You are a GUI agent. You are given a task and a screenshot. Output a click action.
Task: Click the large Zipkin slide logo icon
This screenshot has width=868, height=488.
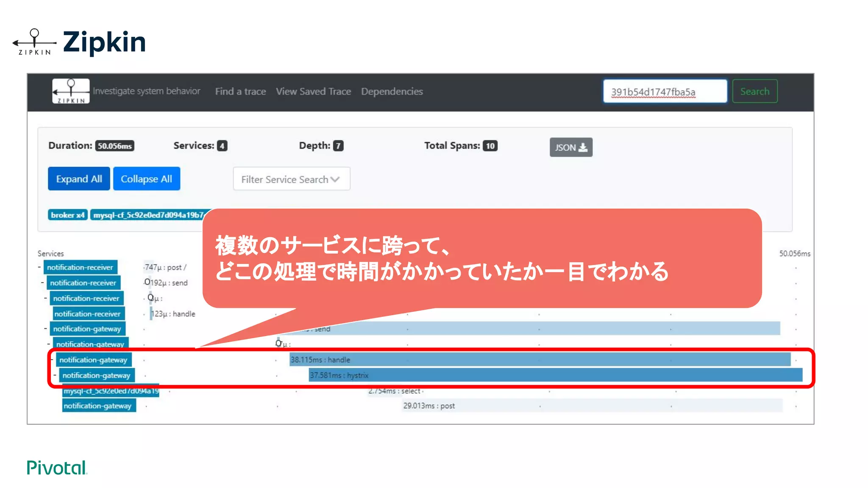(x=34, y=42)
